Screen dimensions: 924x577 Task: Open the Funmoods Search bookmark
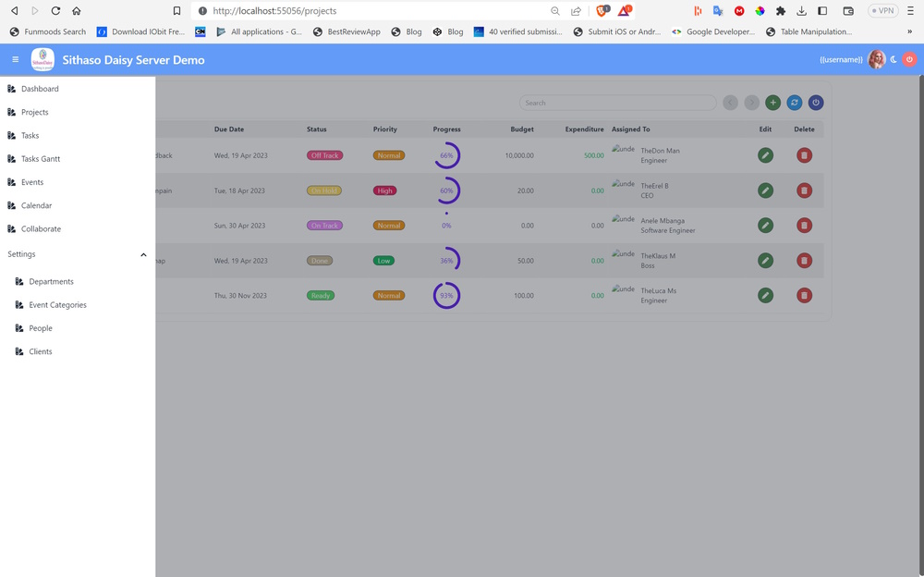48,31
